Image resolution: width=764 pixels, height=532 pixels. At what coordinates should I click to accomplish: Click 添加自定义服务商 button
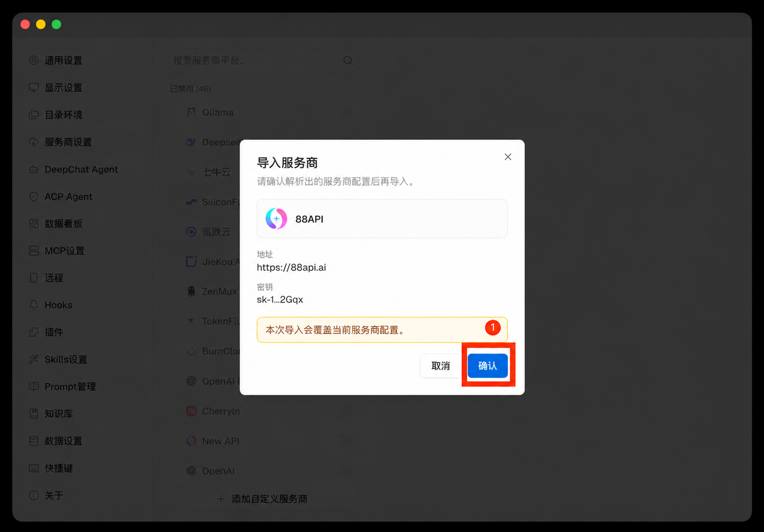pyautogui.click(x=262, y=499)
